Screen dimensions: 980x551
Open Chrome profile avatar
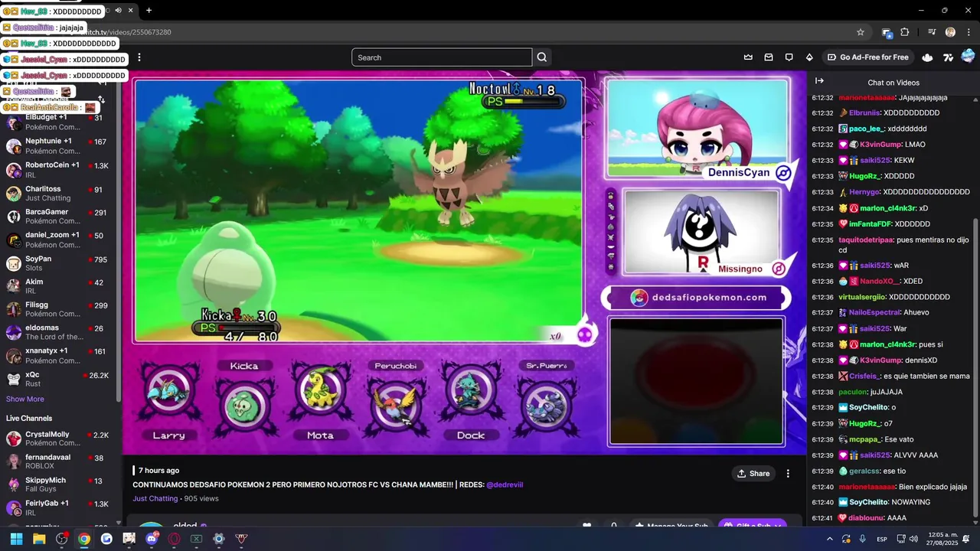[x=950, y=32]
